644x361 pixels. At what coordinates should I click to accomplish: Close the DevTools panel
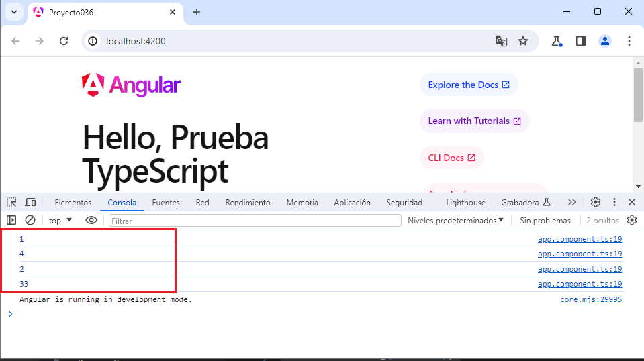point(632,202)
